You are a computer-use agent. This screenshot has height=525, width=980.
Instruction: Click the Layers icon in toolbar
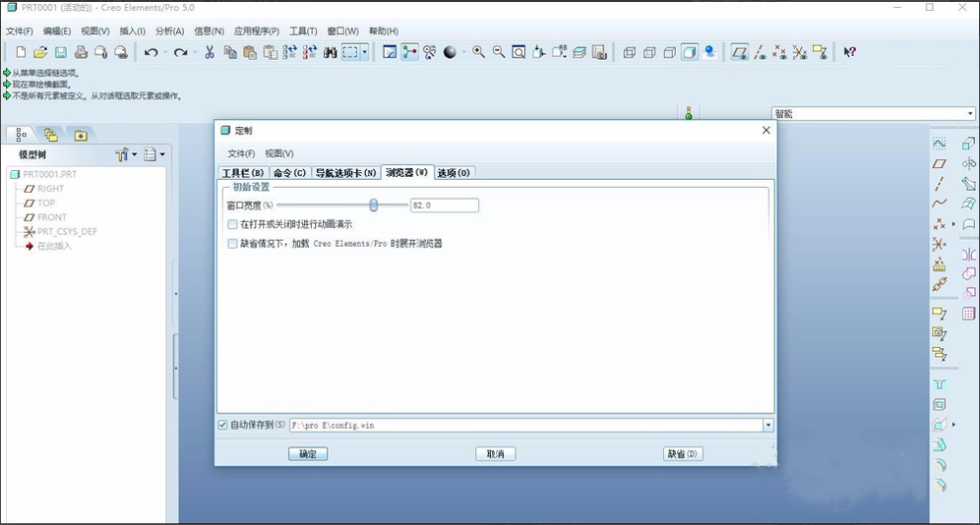point(579,53)
